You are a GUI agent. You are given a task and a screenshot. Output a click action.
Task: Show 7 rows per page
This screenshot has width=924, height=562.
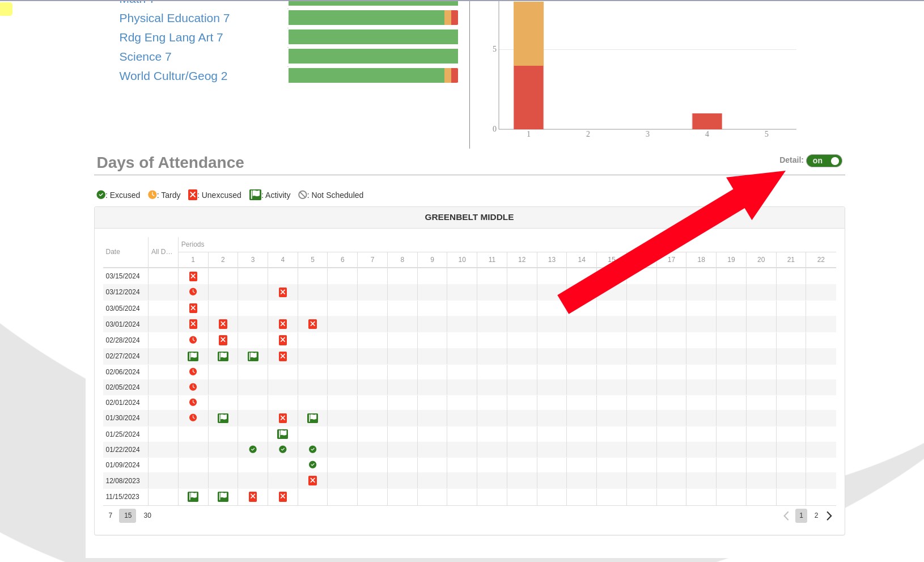111,515
